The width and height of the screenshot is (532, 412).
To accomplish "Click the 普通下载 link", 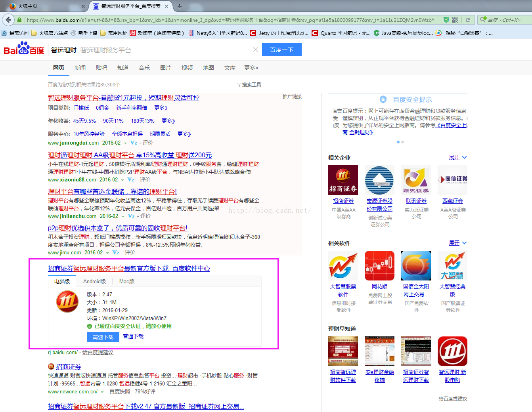I will pyautogui.click(x=133, y=336).
